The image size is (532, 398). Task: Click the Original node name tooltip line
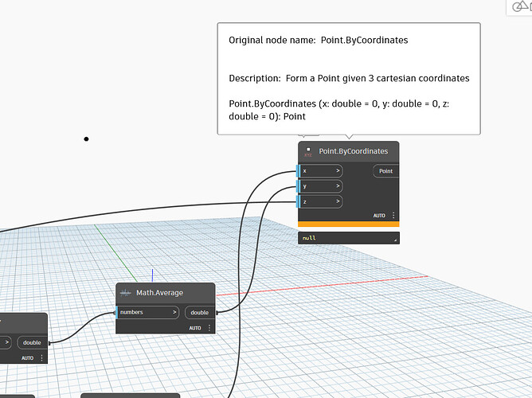pyautogui.click(x=319, y=40)
